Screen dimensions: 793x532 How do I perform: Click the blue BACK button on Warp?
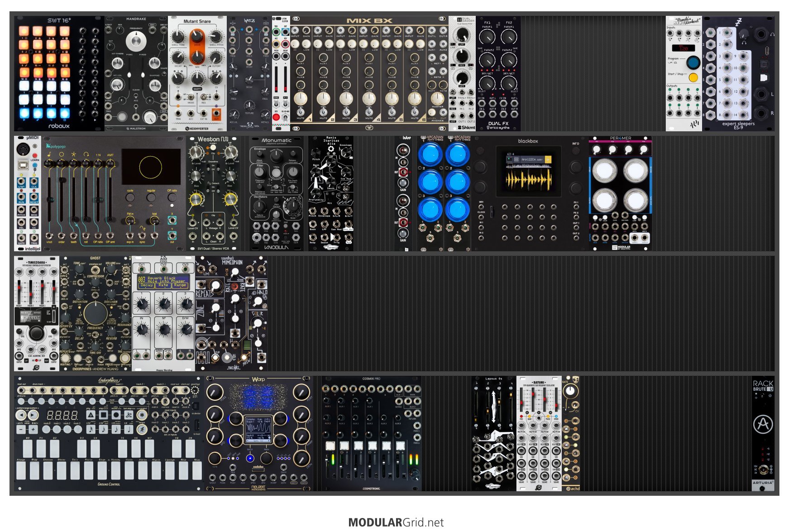pyautogui.click(x=250, y=459)
